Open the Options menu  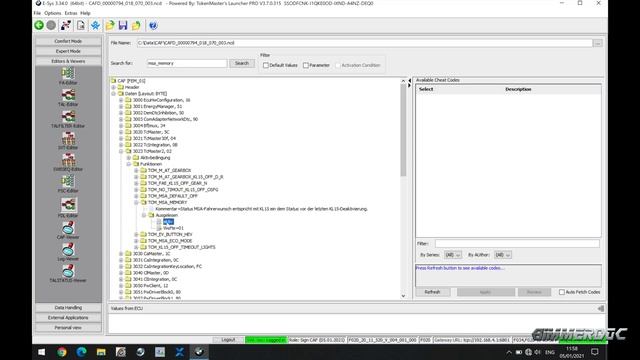tap(53, 13)
